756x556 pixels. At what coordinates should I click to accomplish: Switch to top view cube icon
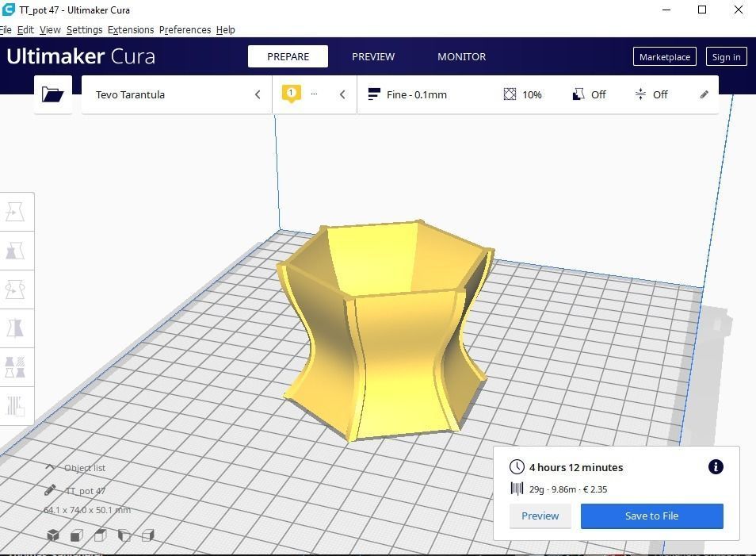click(101, 535)
